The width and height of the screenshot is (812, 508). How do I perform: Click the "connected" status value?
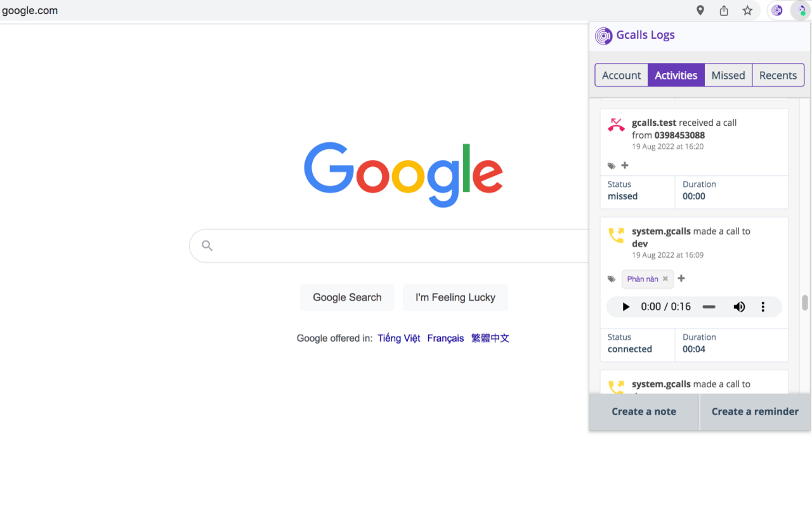click(x=630, y=349)
